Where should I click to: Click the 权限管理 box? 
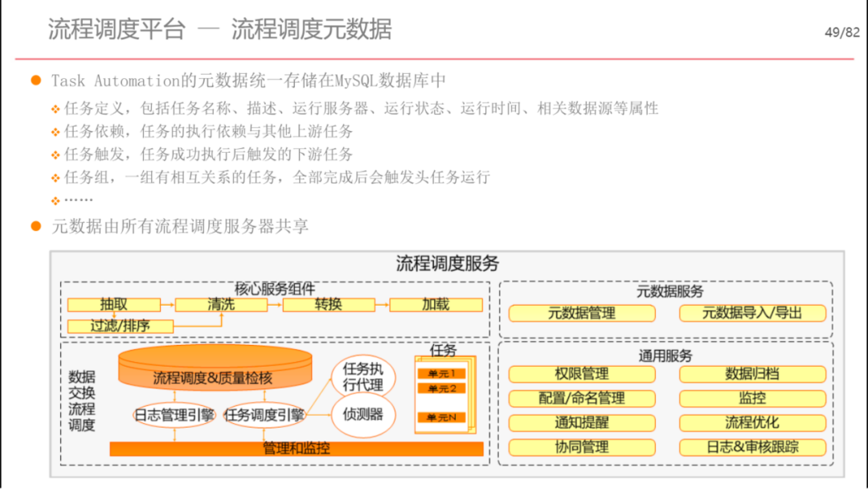pyautogui.click(x=582, y=374)
